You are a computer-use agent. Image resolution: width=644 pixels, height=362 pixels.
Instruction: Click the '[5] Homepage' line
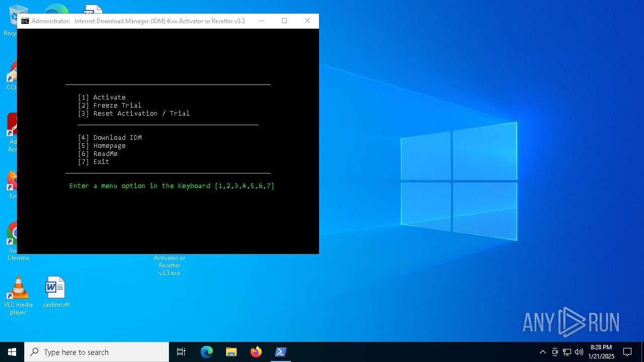click(x=102, y=146)
